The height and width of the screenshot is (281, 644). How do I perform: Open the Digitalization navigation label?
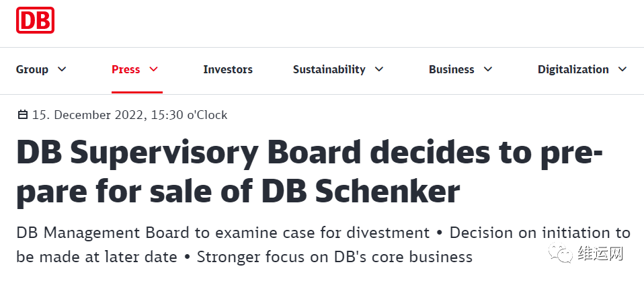point(573,69)
